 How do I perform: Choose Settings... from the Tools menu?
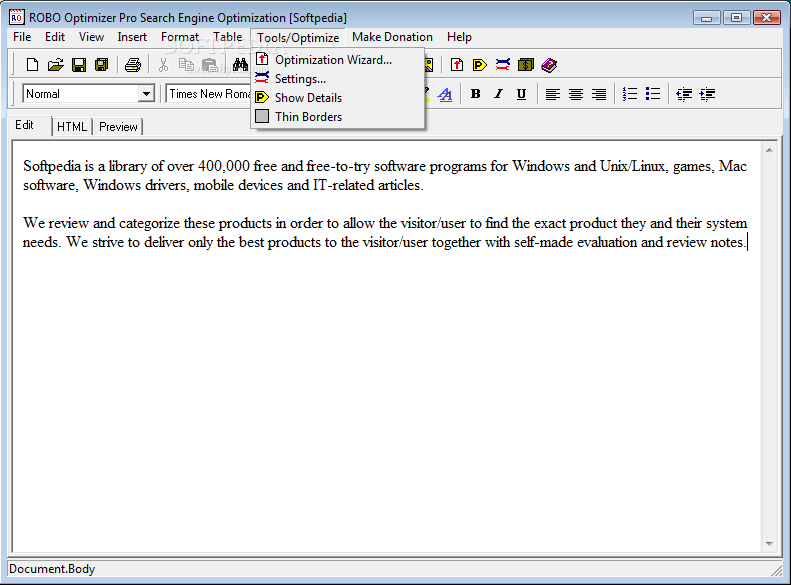coord(338,79)
